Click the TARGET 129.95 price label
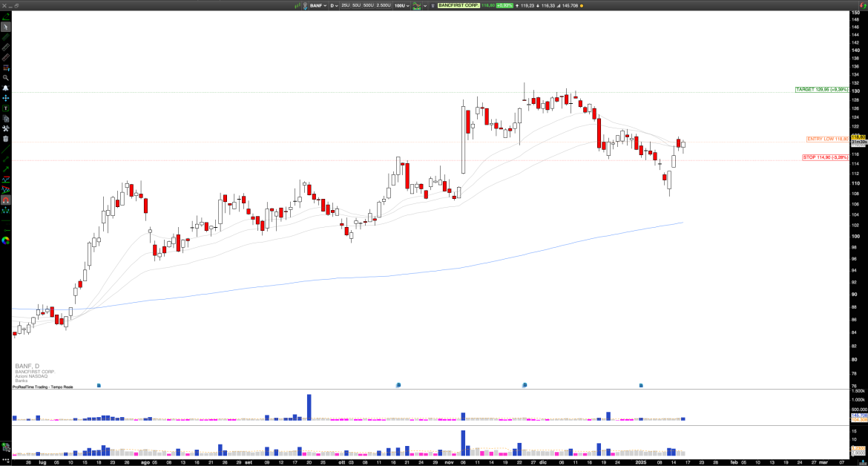Viewport: 868px width, 466px height. [813, 89]
